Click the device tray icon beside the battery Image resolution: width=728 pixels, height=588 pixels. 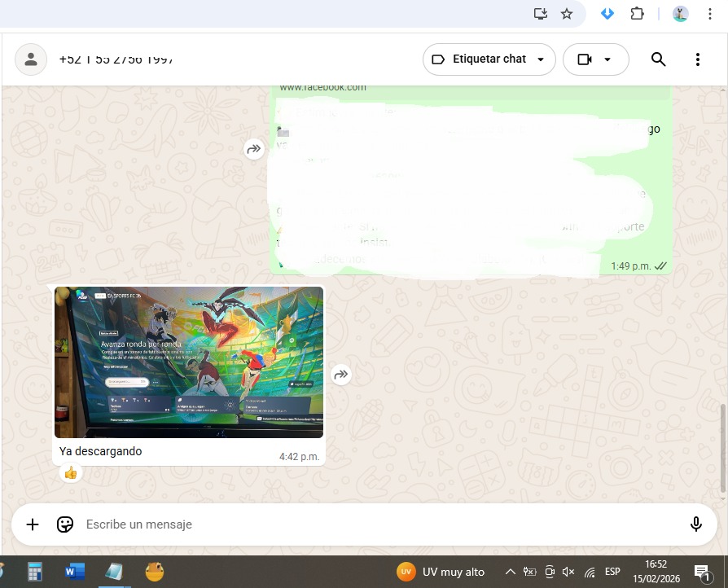pos(550,572)
